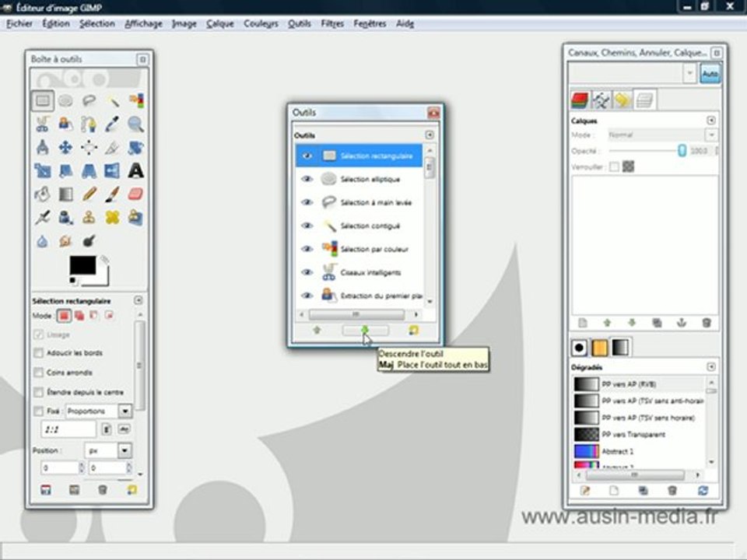Open the Proportions dropdown
This screenshot has width=747, height=560.
coord(99,411)
